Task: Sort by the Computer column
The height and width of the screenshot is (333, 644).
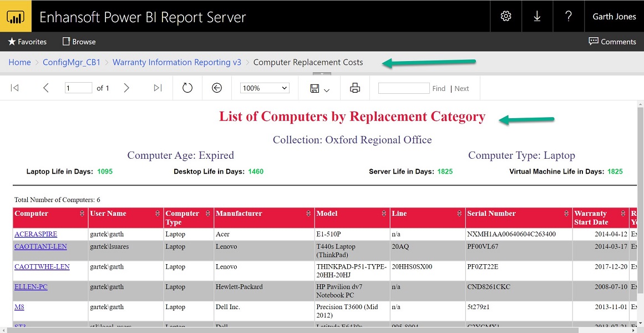Action: click(x=82, y=213)
